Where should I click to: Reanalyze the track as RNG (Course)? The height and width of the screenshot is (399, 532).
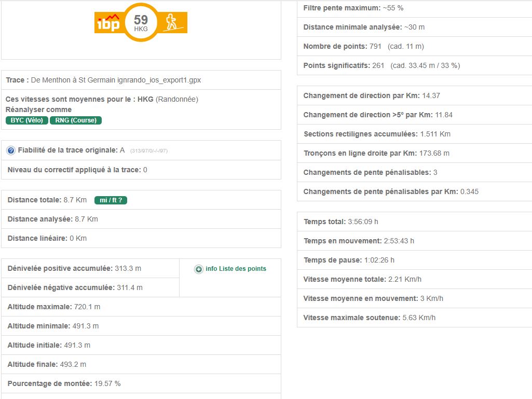tap(76, 120)
